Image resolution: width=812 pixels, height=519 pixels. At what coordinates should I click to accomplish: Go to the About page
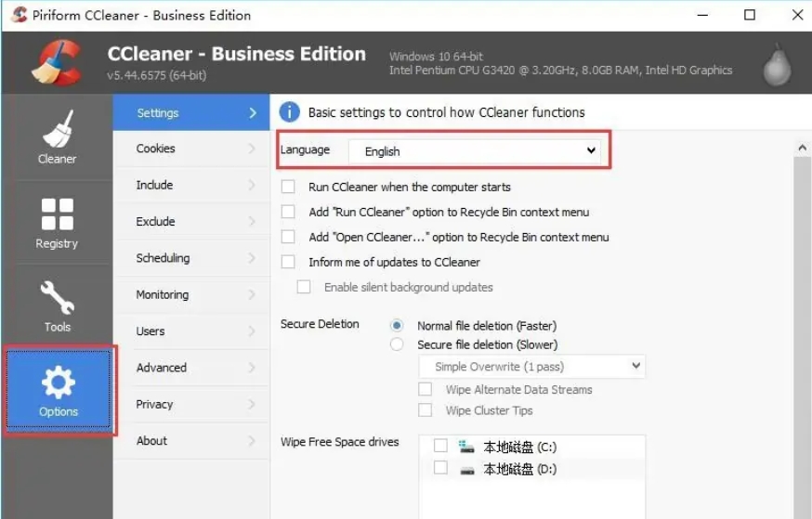pos(152,441)
